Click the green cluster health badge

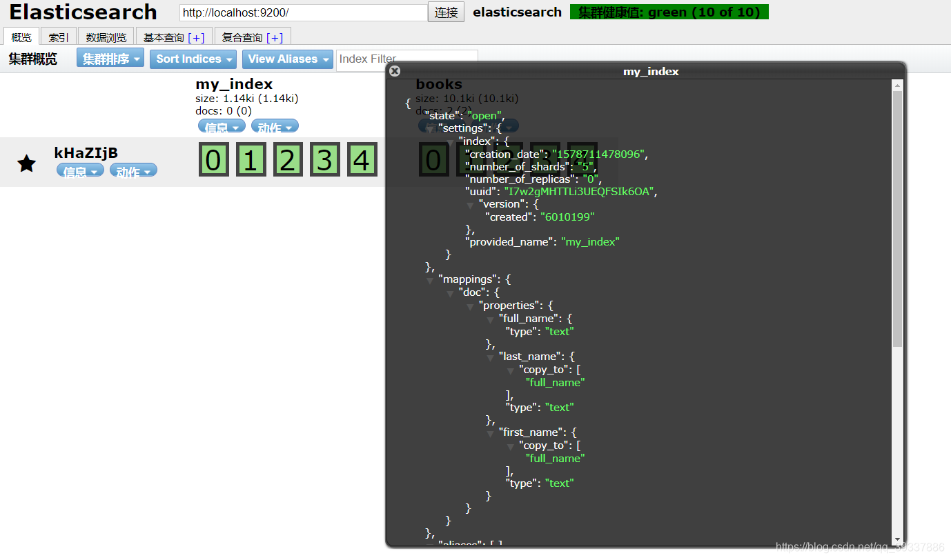point(669,12)
